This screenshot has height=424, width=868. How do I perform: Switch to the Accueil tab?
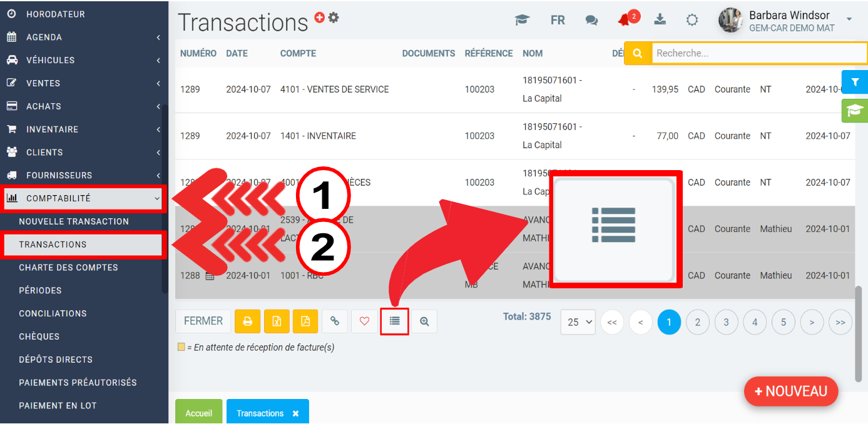[198, 413]
